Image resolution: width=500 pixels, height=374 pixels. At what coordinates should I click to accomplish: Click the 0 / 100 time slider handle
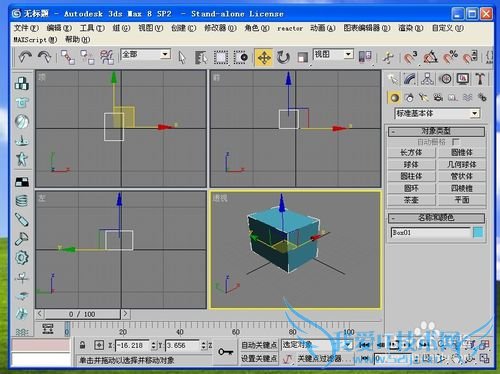pos(82,314)
